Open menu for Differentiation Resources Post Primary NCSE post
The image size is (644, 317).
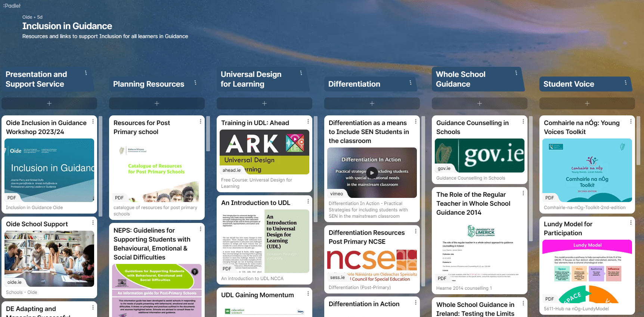(416, 231)
